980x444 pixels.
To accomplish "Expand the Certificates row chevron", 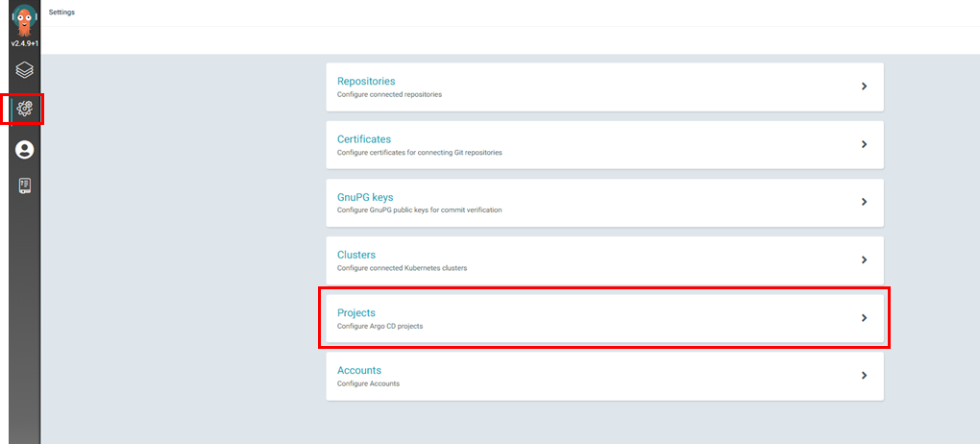I will pyautogui.click(x=864, y=144).
